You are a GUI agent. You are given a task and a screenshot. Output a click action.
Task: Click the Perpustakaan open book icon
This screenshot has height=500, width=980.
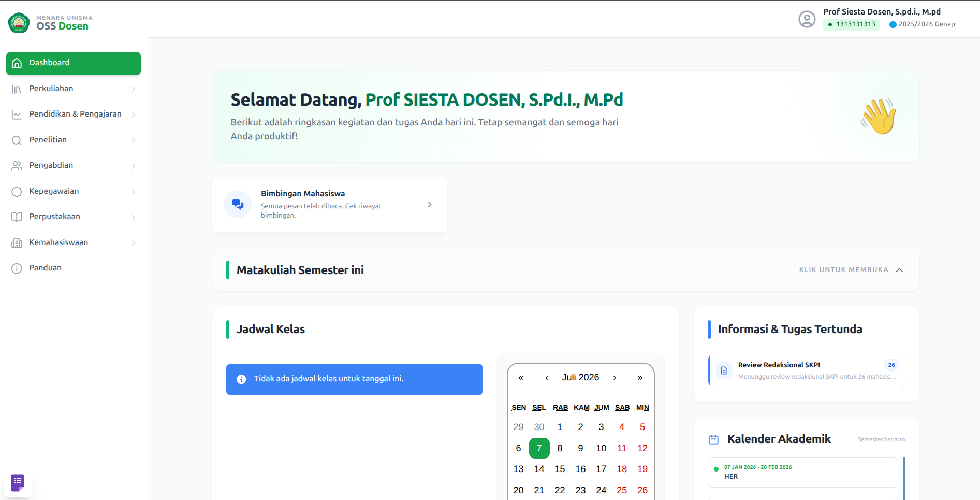(17, 217)
